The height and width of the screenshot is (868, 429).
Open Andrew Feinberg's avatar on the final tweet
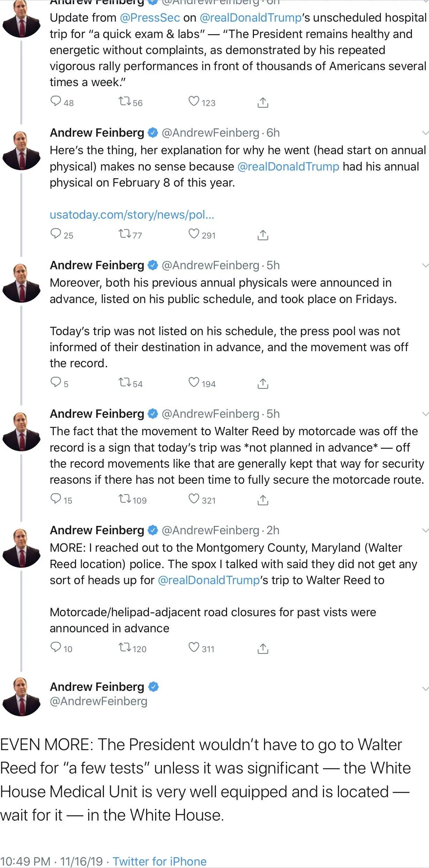(x=21, y=696)
